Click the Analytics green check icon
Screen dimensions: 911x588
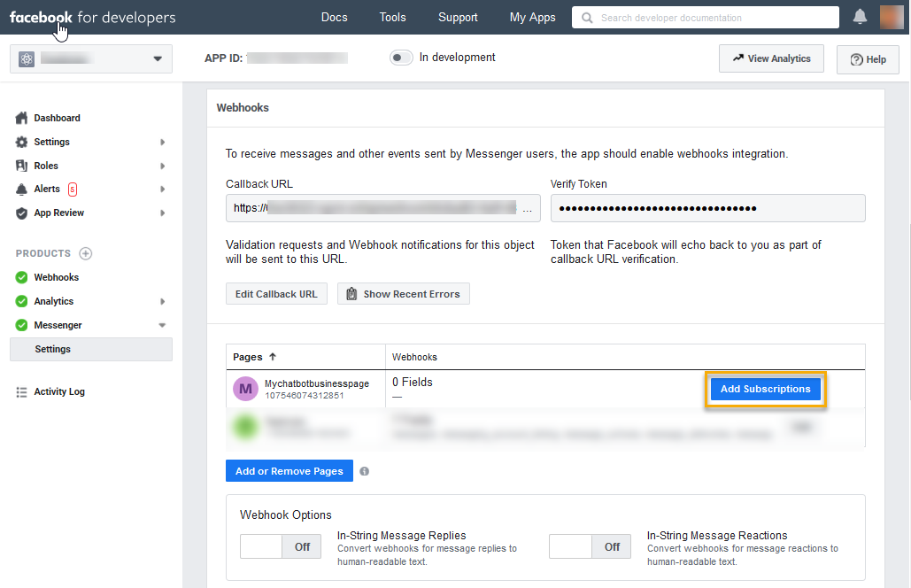[x=21, y=301]
